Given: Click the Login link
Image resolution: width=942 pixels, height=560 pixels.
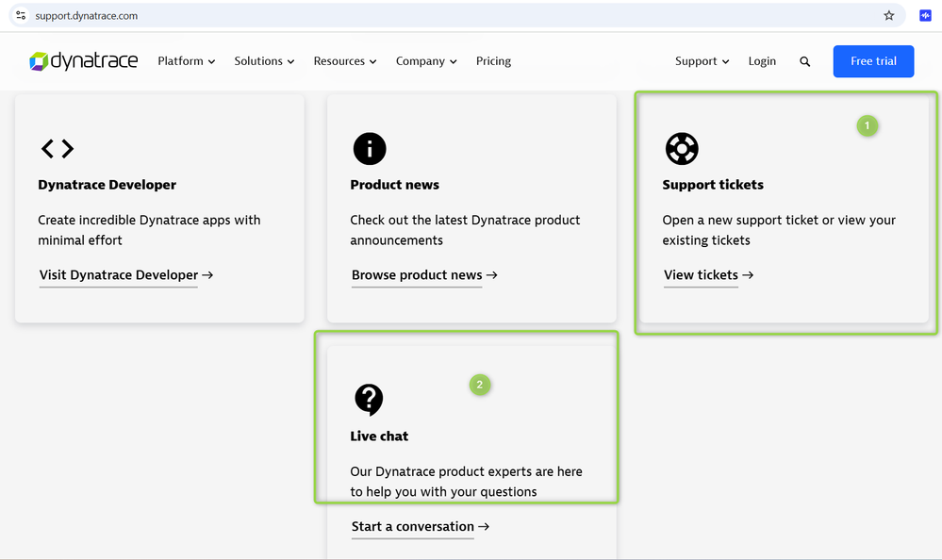Looking at the screenshot, I should click(762, 61).
